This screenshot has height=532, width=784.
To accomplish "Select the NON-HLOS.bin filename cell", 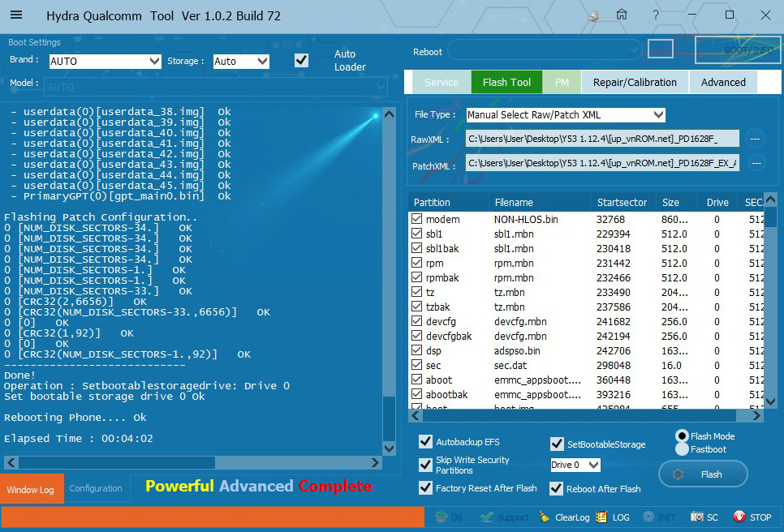I will 526,219.
